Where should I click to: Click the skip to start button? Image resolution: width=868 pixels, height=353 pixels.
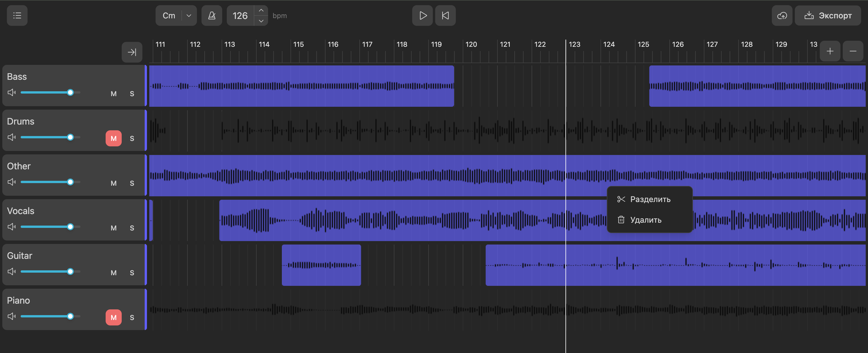click(x=445, y=15)
